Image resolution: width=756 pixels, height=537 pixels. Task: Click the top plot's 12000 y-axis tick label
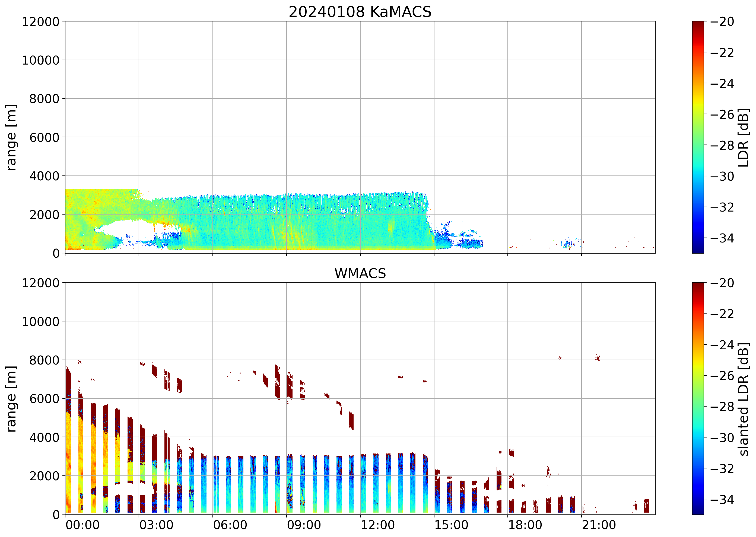[x=41, y=22]
